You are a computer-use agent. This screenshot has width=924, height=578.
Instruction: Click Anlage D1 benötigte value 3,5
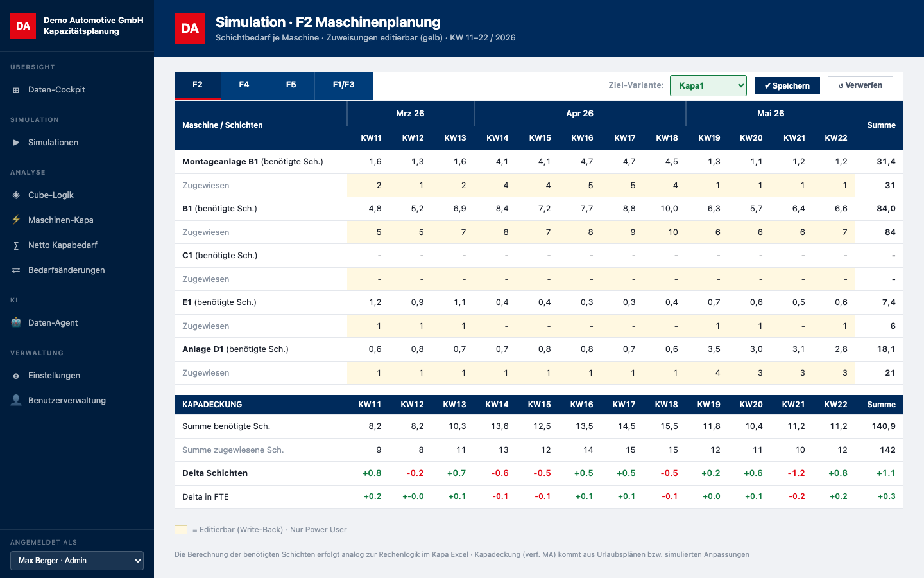coord(714,349)
